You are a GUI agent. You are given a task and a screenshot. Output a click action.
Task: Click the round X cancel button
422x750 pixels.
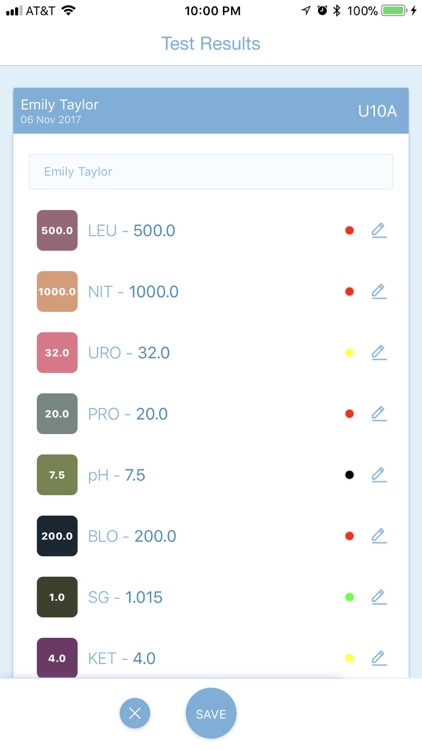tap(135, 714)
